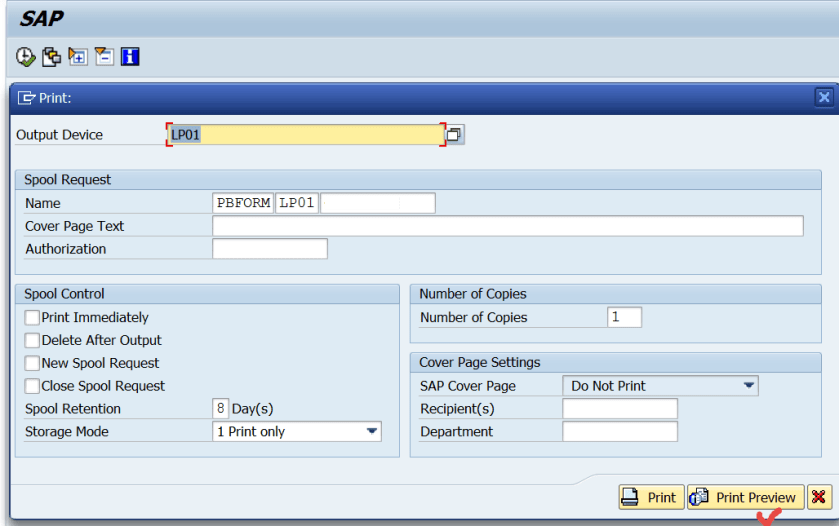Image resolution: width=839 pixels, height=526 pixels.
Task: Click the Execute clock icon in toolbar
Action: pyautogui.click(x=25, y=56)
